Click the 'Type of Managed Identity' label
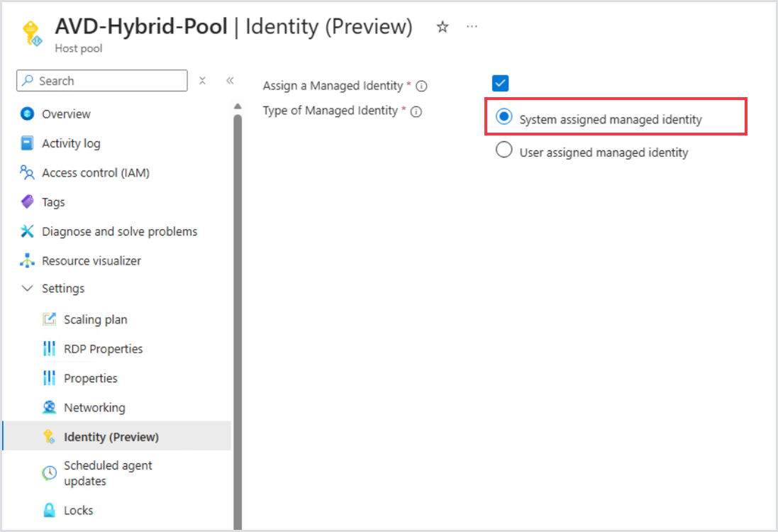 tap(330, 111)
